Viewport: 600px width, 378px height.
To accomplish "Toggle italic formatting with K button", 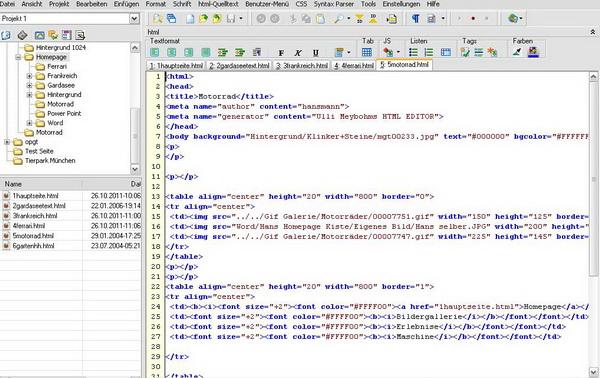I will tap(298, 53).
